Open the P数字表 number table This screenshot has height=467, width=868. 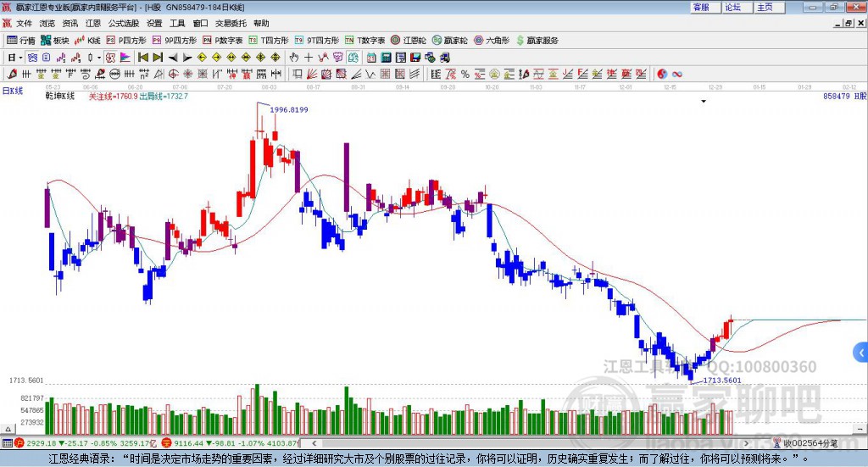click(223, 41)
